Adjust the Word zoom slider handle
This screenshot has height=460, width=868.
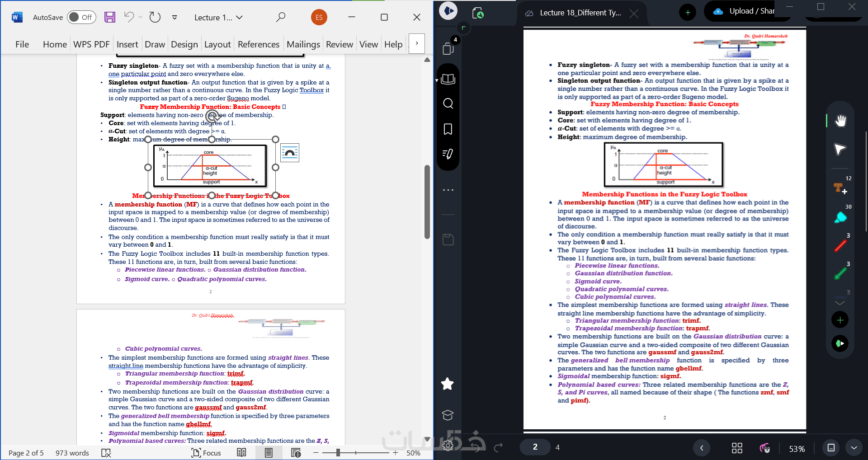point(338,453)
